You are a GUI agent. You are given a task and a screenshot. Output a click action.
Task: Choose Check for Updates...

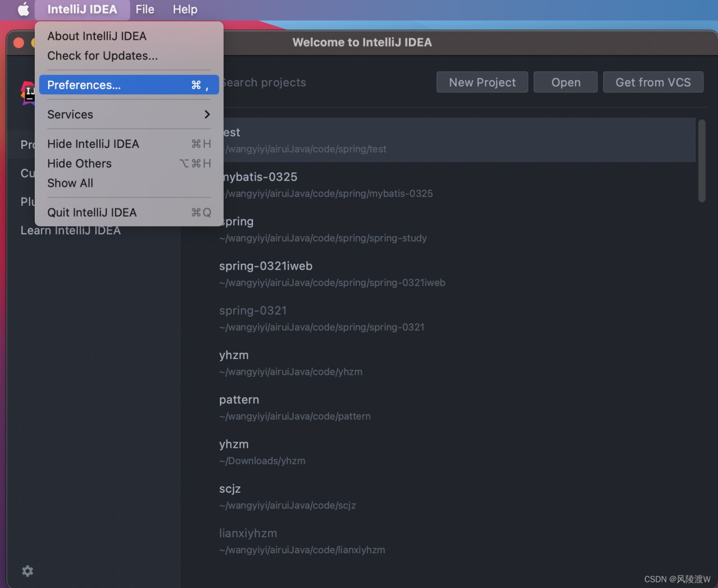click(129, 56)
